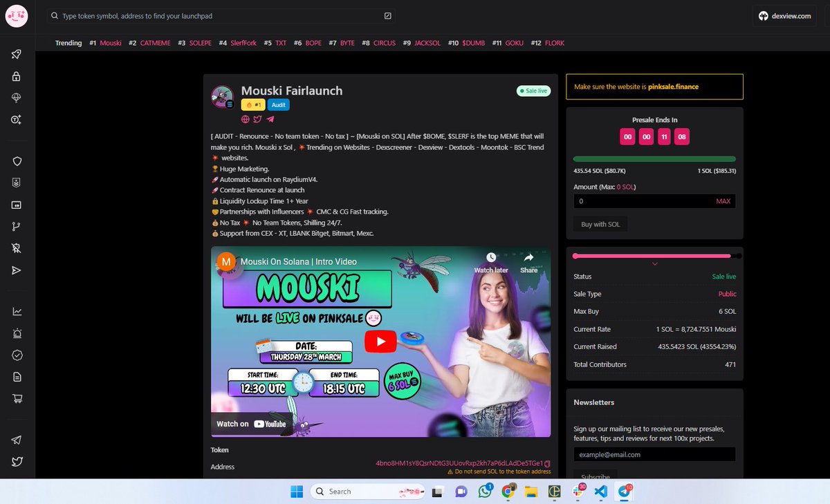Open the document sidebar icon
The height and width of the screenshot is (504, 830).
tap(17, 377)
